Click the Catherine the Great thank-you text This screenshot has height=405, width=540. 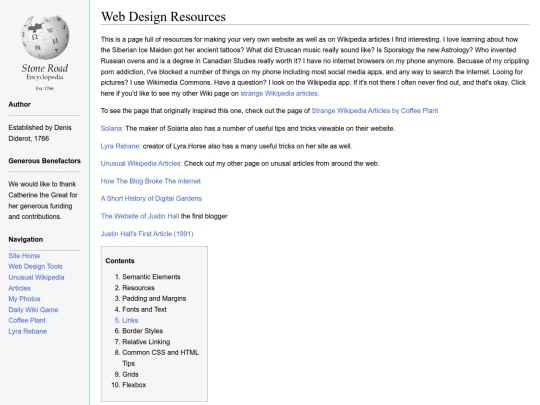click(x=43, y=200)
